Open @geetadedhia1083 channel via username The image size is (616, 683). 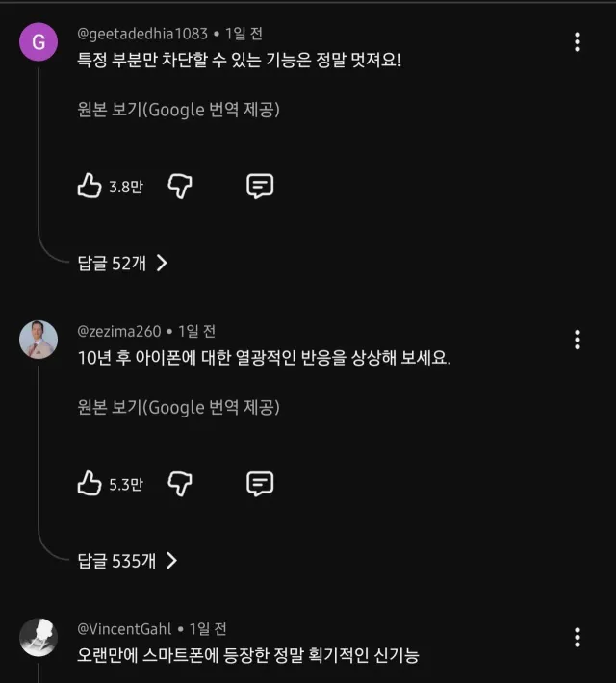[x=142, y=33]
